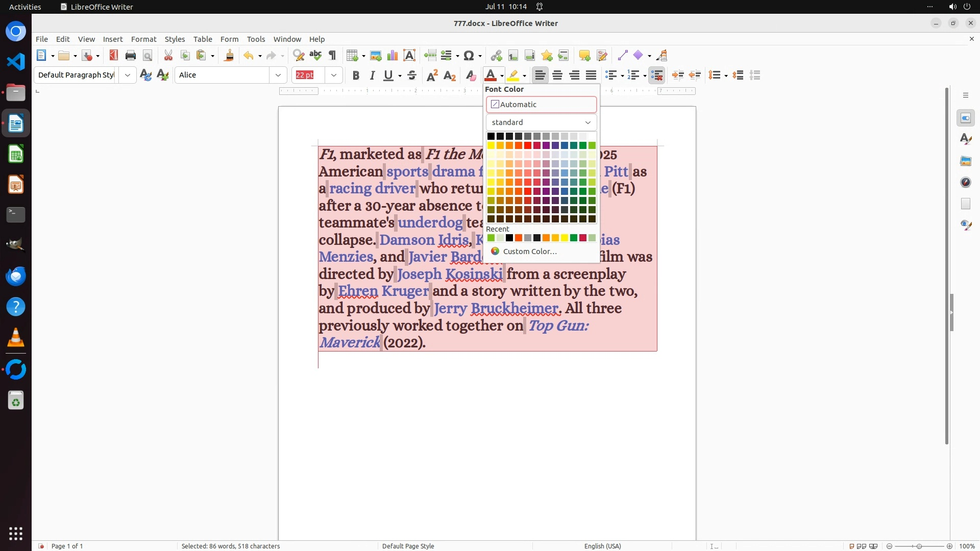Screen dimensions: 980x551
Task: Open the Tools menu
Action: (256, 39)
